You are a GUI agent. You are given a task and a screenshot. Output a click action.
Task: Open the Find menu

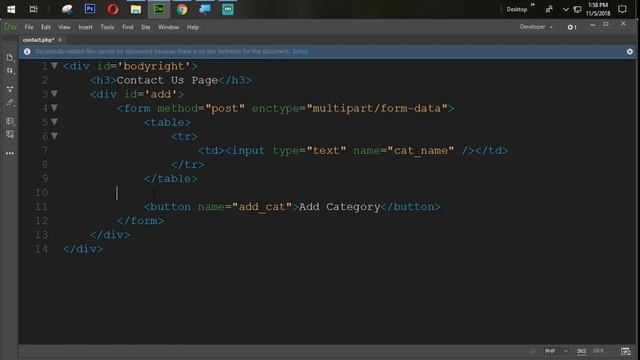(x=128, y=27)
